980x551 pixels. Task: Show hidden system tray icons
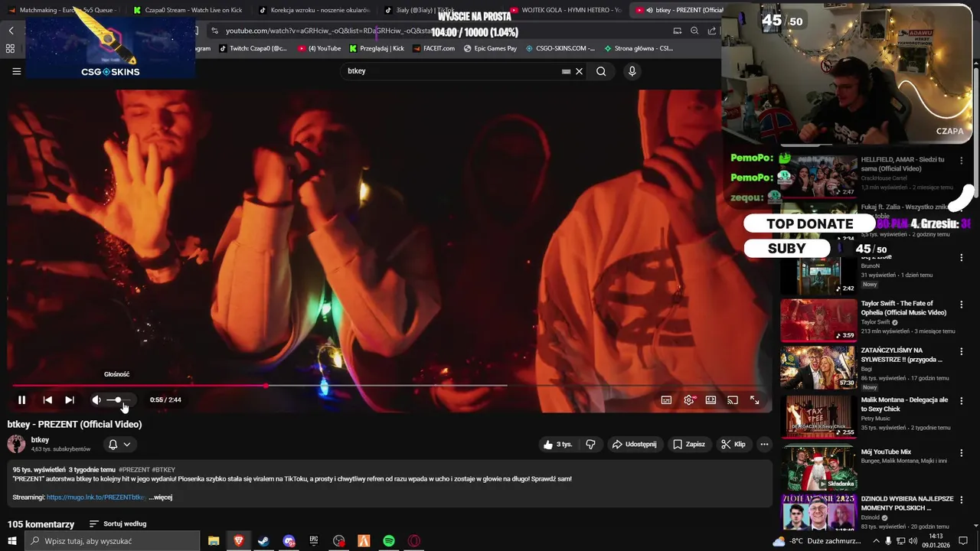tap(876, 541)
